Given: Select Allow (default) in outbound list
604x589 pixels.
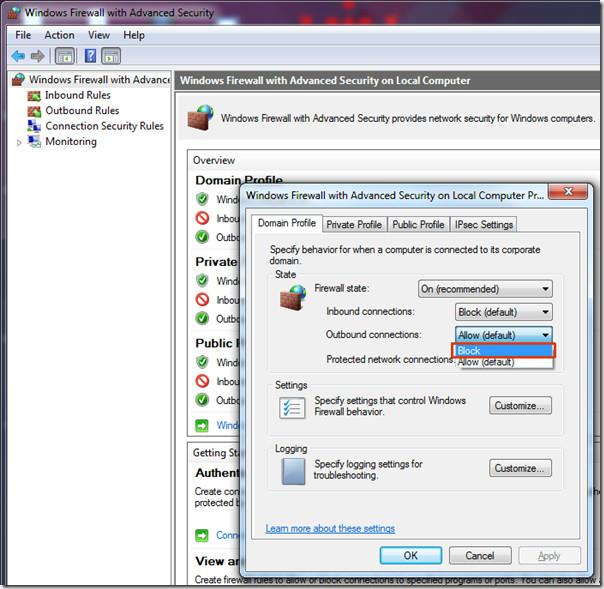Looking at the screenshot, I should [503, 362].
